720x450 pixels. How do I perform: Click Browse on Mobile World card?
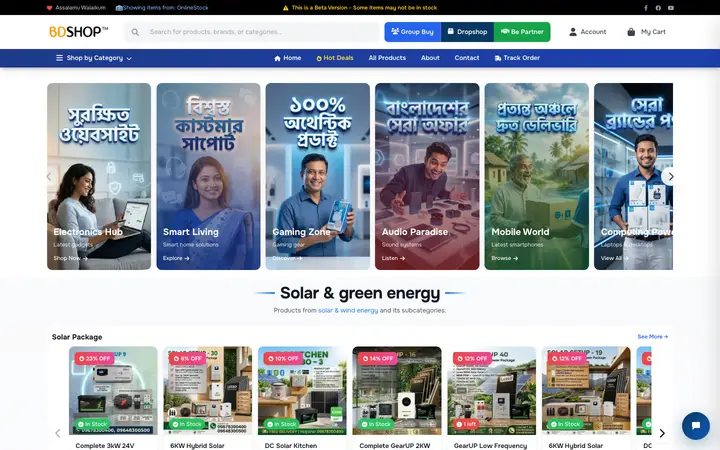[505, 258]
